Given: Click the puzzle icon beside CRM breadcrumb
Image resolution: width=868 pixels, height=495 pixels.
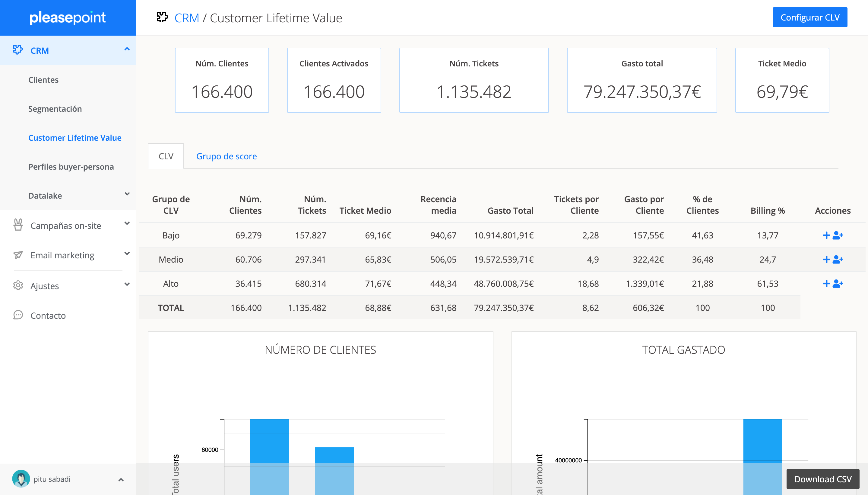Looking at the screenshot, I should [162, 17].
